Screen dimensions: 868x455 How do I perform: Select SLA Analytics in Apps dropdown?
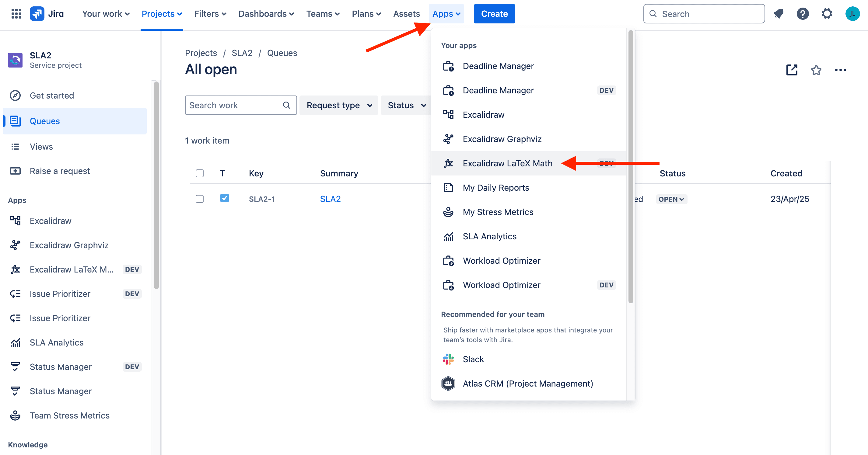(529, 236)
